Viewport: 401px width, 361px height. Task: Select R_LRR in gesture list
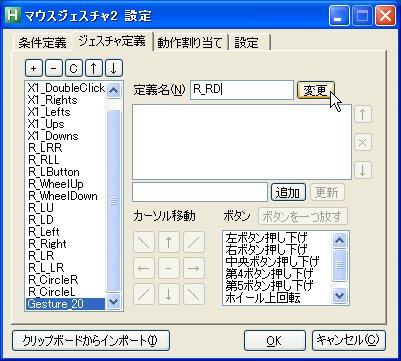coord(66,148)
